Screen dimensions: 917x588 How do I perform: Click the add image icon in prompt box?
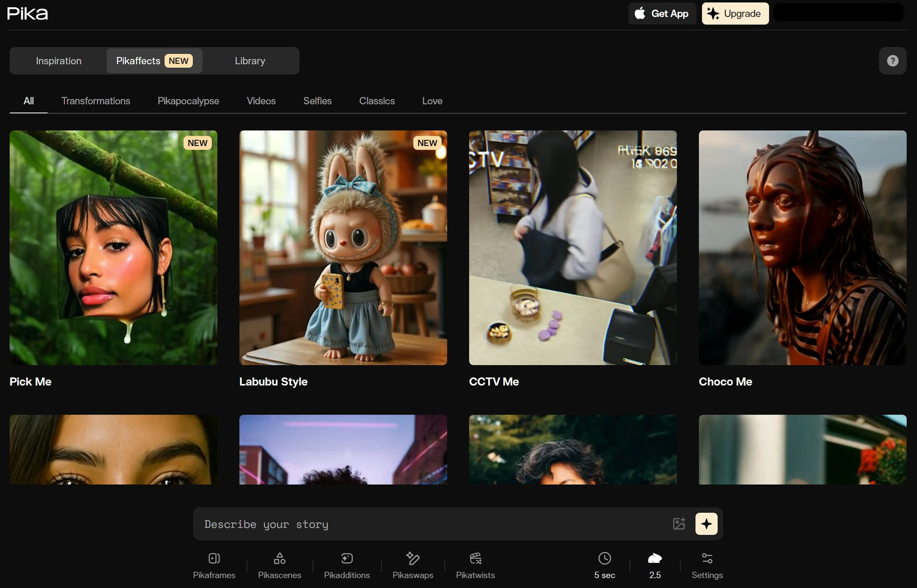tap(679, 524)
